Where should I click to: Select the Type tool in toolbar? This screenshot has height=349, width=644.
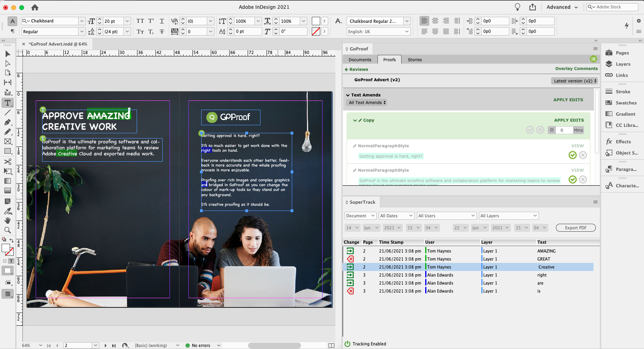[8, 103]
